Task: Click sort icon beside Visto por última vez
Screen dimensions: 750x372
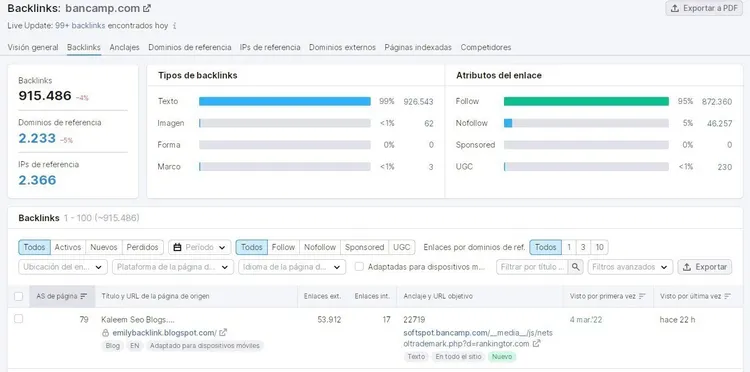Action: click(x=728, y=296)
